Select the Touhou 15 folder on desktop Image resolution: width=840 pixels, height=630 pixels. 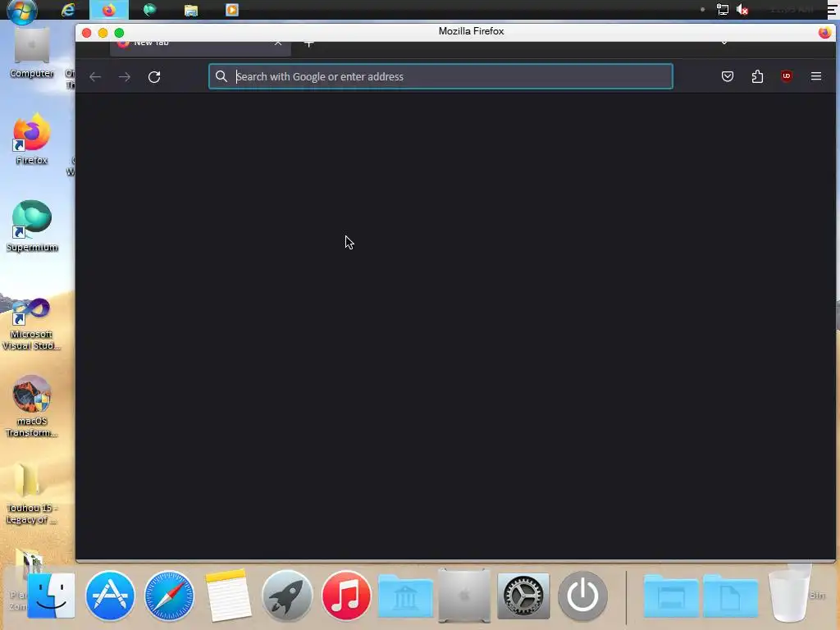coord(32,494)
